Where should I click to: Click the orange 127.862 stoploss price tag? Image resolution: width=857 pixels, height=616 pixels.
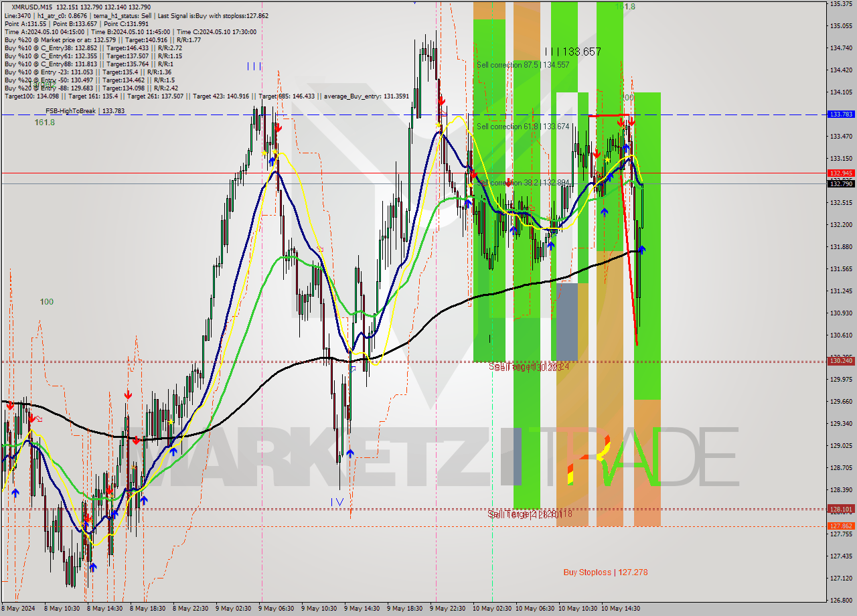[841, 526]
